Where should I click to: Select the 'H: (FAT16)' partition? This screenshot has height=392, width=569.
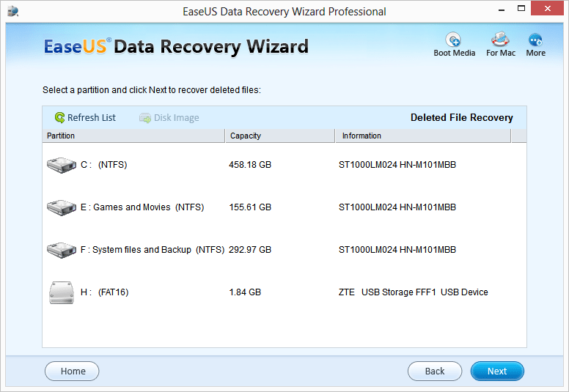coord(105,292)
